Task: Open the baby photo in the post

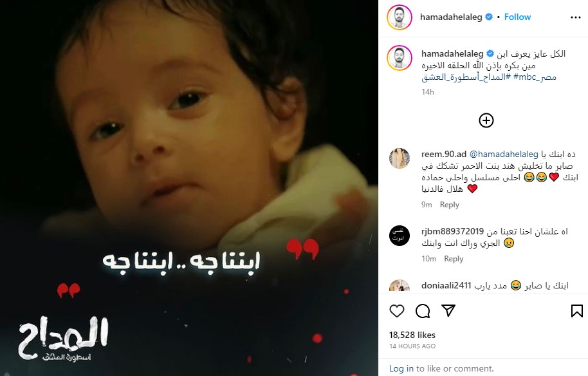Action: click(189, 188)
